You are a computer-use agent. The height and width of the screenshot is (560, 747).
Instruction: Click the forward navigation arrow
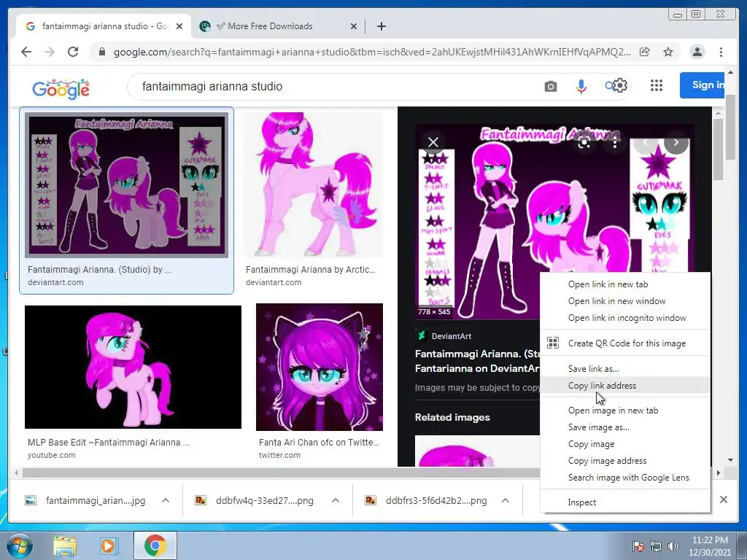(x=50, y=52)
